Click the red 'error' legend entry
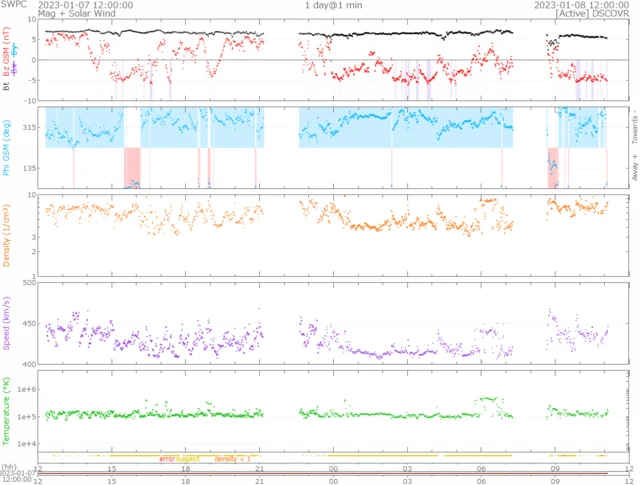The width and height of the screenshot is (640, 485). click(167, 458)
